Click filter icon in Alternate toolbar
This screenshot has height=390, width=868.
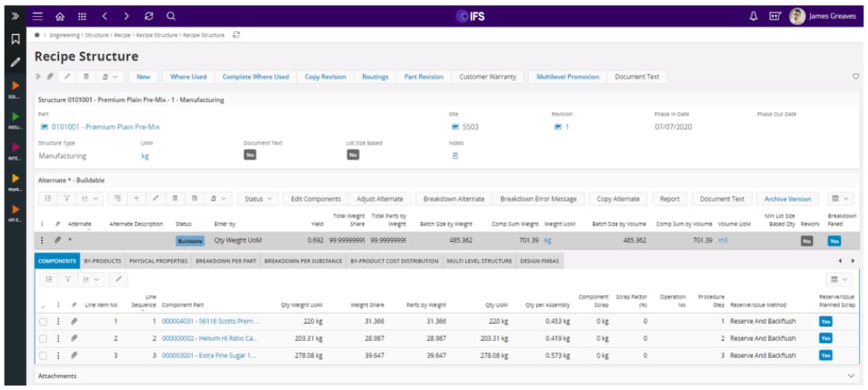point(66,199)
